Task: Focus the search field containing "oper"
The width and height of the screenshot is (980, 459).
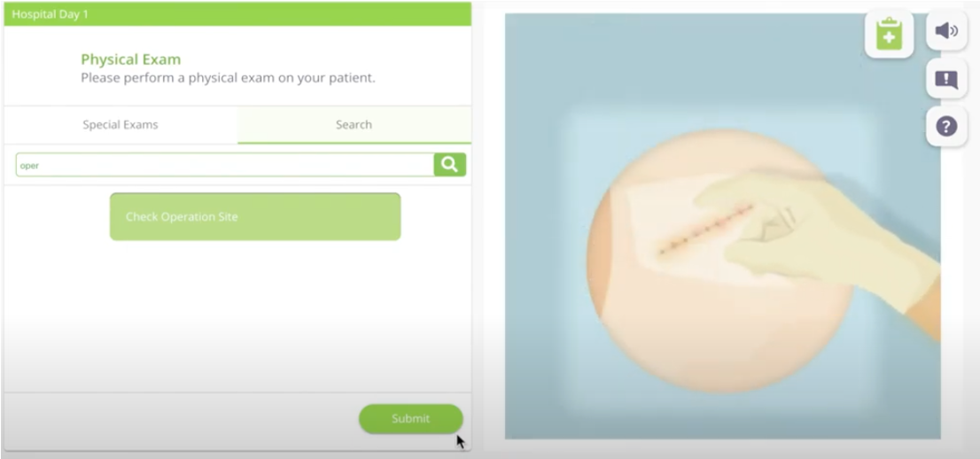Action: [224, 165]
